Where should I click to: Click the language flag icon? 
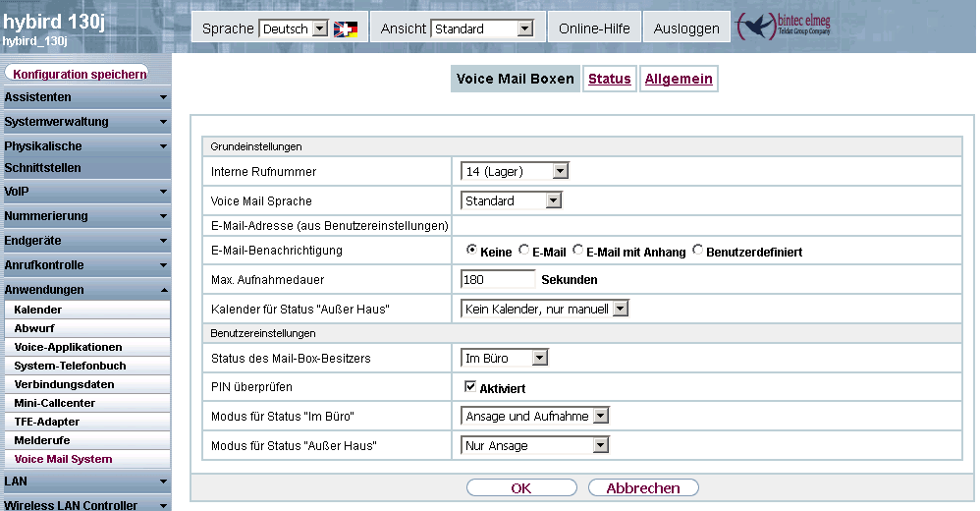(x=346, y=28)
